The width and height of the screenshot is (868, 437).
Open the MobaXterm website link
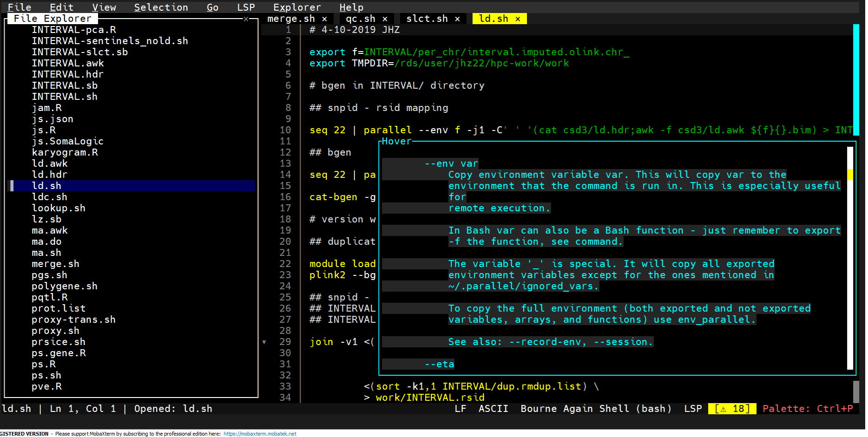point(260,434)
